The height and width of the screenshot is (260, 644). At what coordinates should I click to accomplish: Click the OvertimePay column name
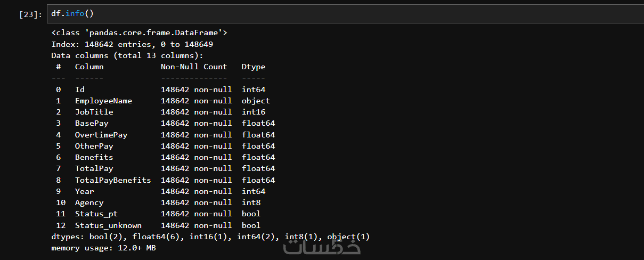coord(101,135)
